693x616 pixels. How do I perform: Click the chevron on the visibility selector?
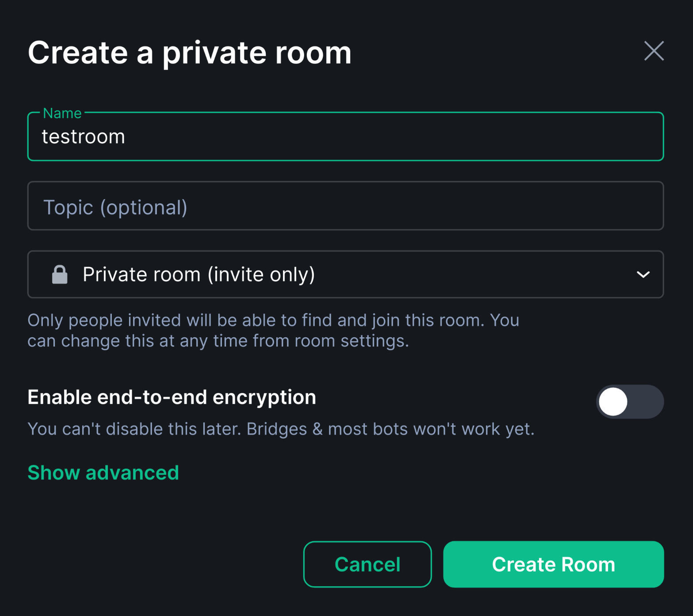click(x=643, y=274)
